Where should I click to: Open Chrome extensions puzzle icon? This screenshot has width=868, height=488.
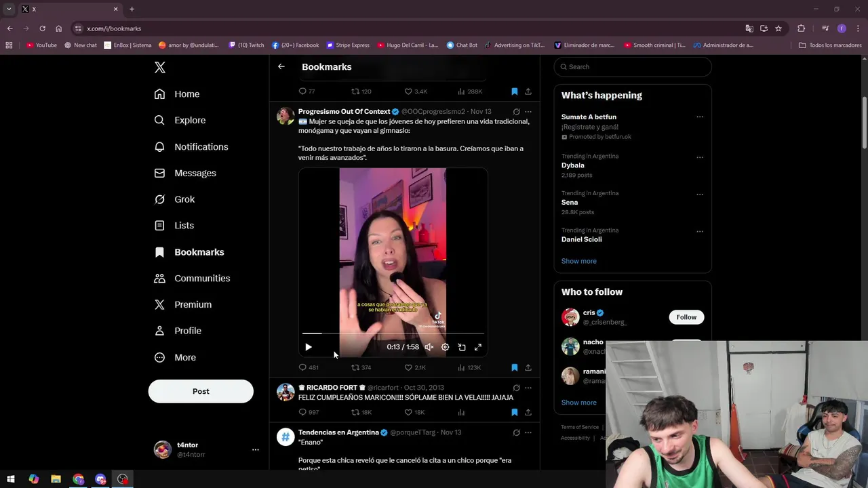click(x=802, y=28)
